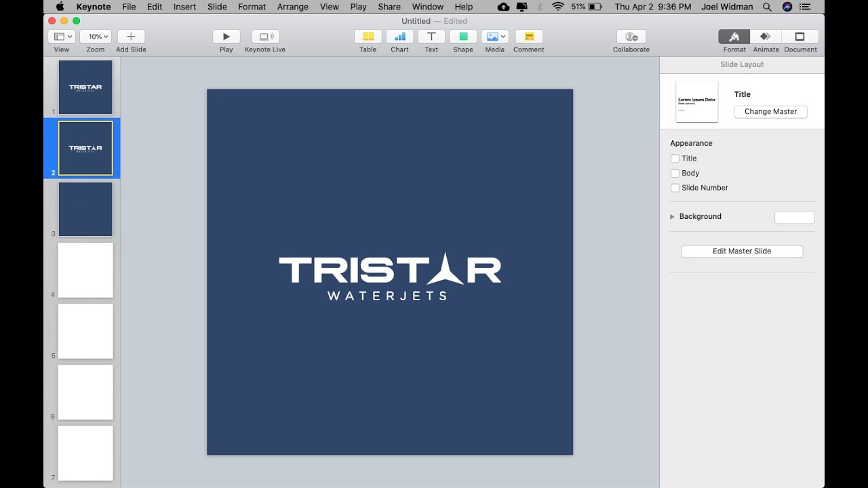Screen dimensions: 868x488
Task: Select slide 7 blank thumbnail
Action: coord(85,453)
